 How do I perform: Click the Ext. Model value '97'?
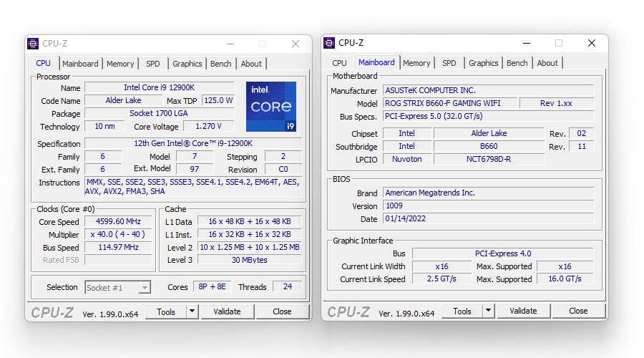coord(195,169)
